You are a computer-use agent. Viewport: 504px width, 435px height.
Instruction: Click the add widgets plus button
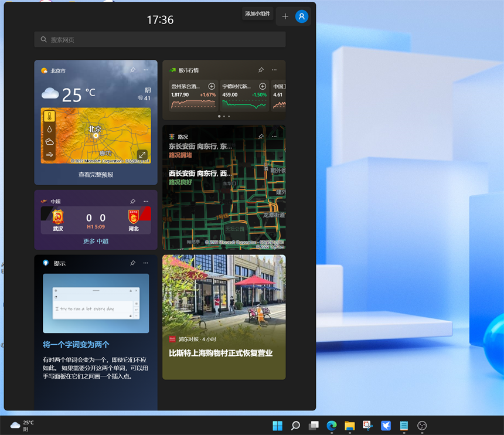[x=285, y=16]
